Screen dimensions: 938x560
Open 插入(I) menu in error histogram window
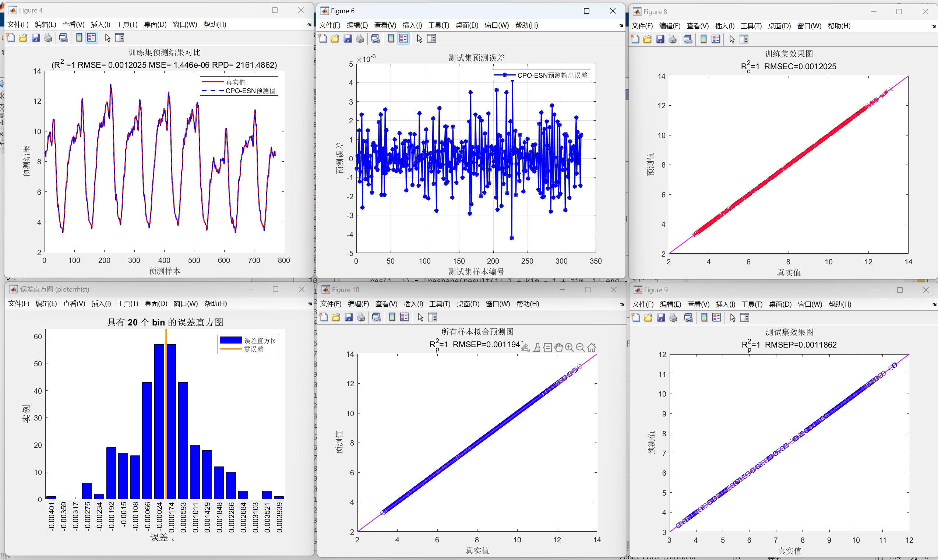(x=101, y=304)
